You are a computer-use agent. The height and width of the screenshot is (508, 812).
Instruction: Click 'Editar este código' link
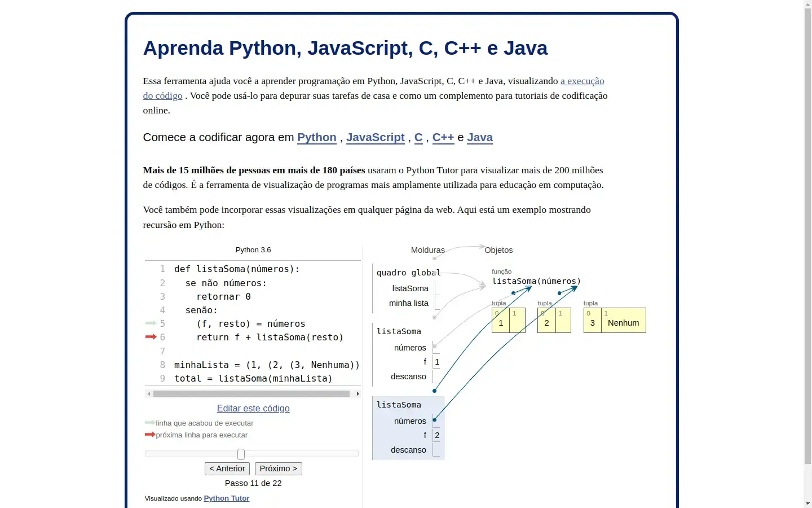tap(253, 409)
